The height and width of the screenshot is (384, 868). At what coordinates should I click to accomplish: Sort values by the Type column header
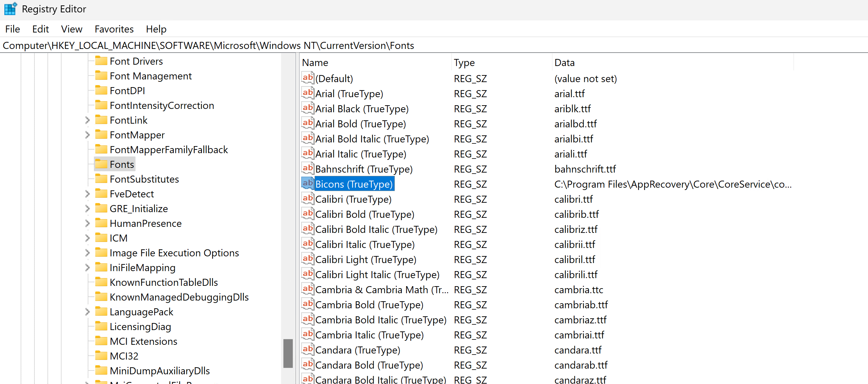pos(464,62)
